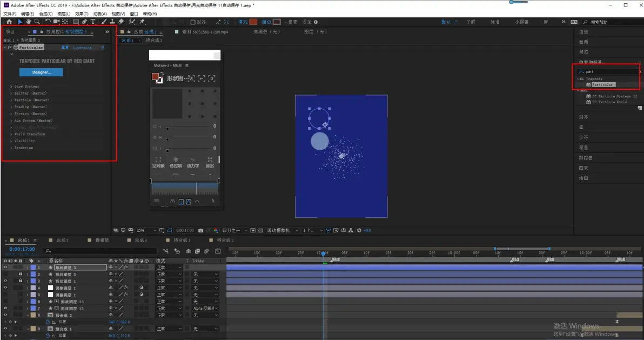Click the Designer... button
The image size is (644, 340).
click(41, 72)
